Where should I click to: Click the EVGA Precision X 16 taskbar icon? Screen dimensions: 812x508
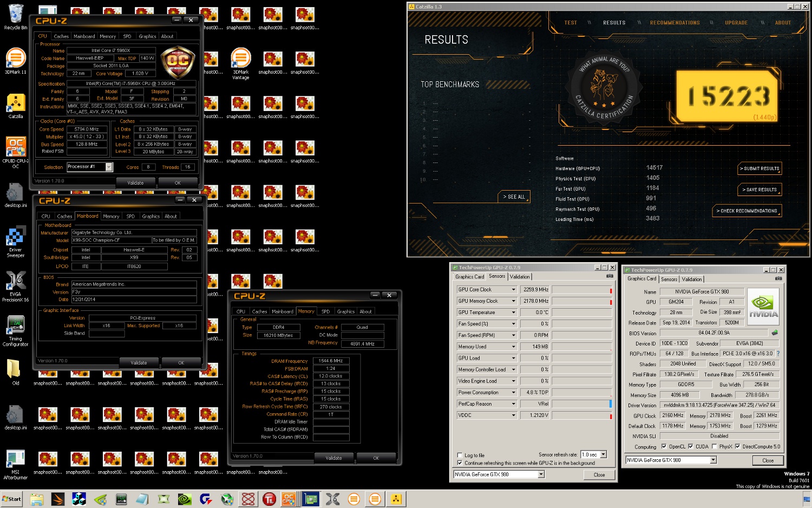pos(333,499)
